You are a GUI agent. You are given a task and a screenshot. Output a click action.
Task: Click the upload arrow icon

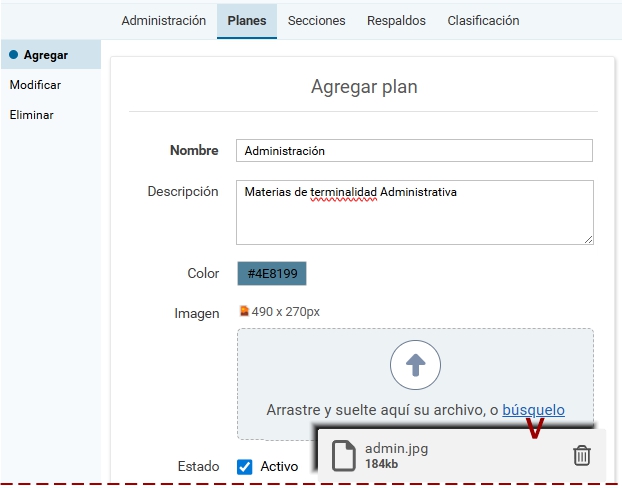[415, 365]
